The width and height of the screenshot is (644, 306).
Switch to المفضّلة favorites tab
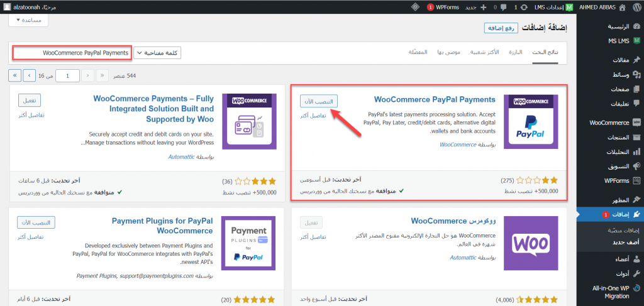[418, 53]
